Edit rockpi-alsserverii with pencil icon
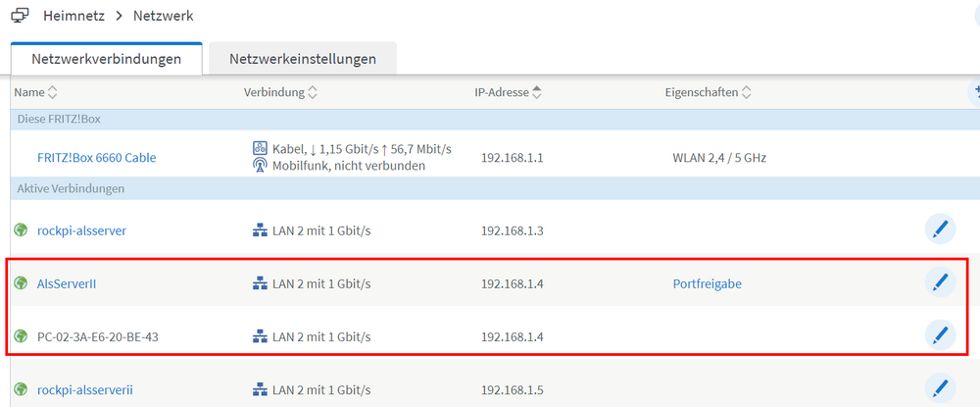980x407 pixels. pos(940,389)
